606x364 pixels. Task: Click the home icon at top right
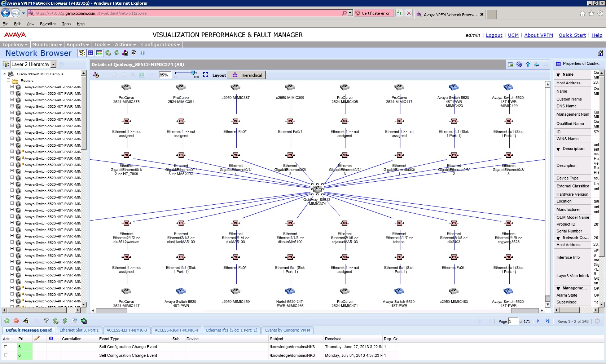600,53
